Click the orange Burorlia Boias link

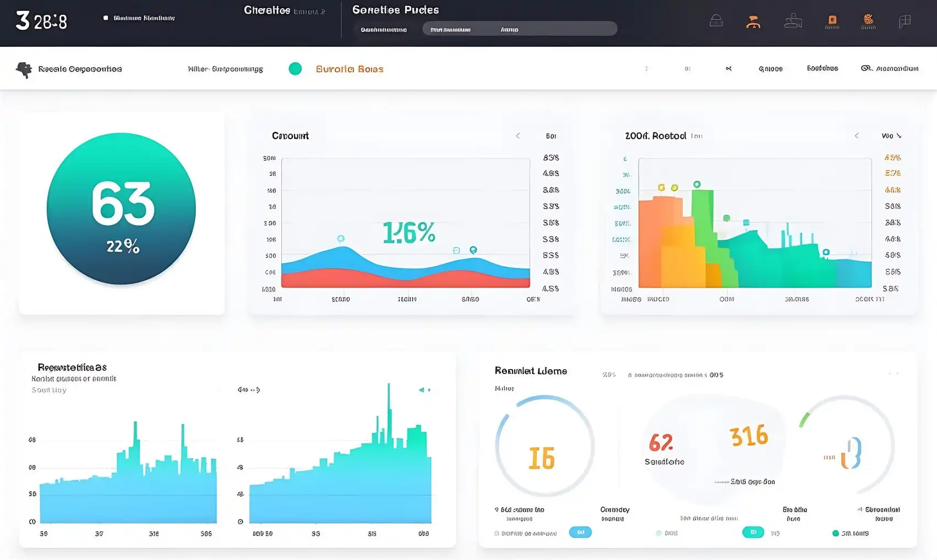[x=349, y=69]
